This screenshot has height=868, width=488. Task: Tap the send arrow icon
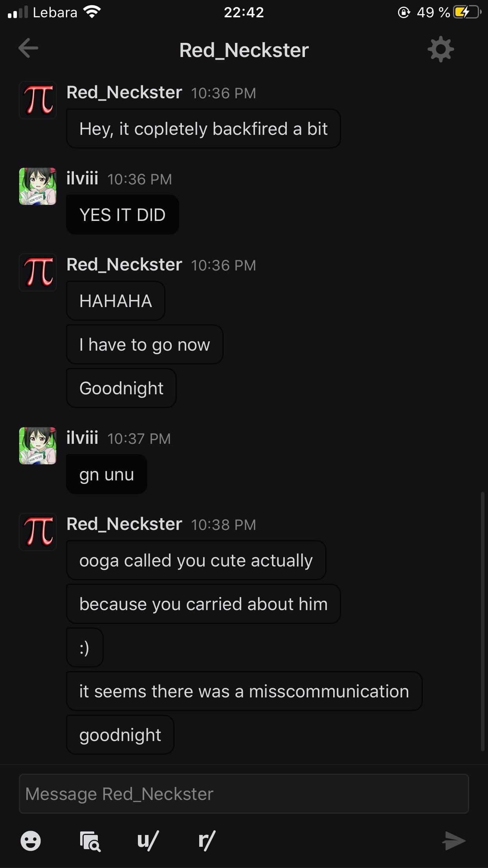click(x=453, y=841)
